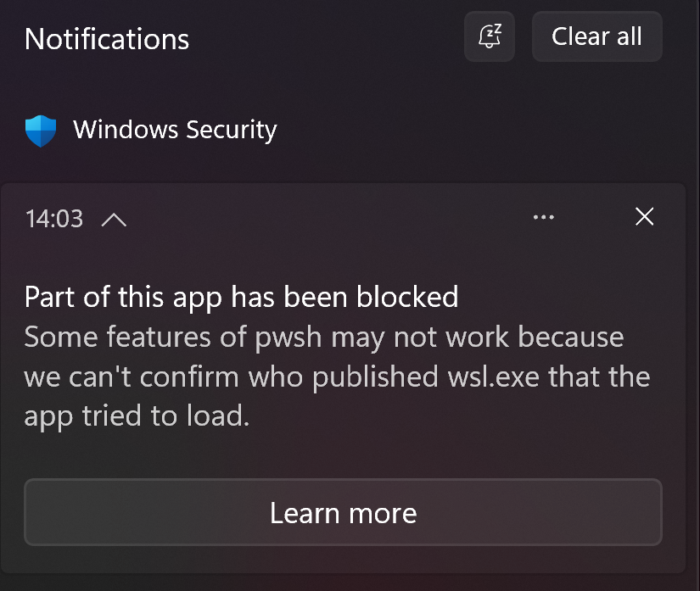
Task: Click the X icon on the notification card
Action: pos(644,217)
